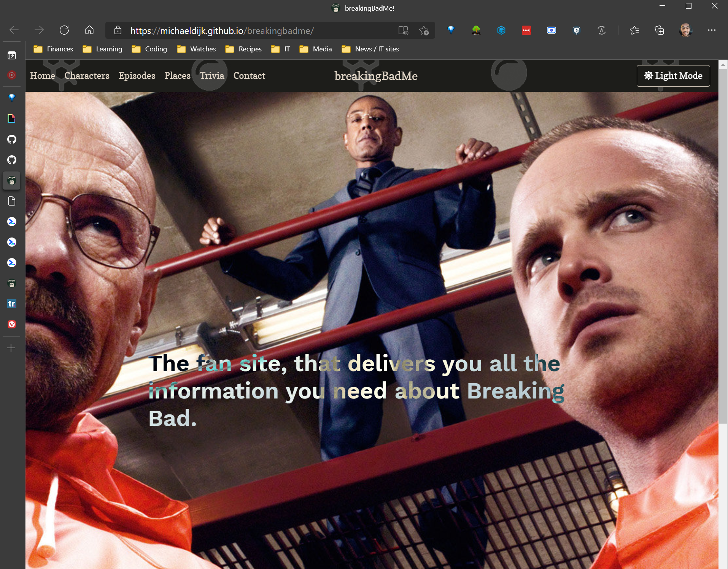Open the HTML tree extension

click(476, 30)
